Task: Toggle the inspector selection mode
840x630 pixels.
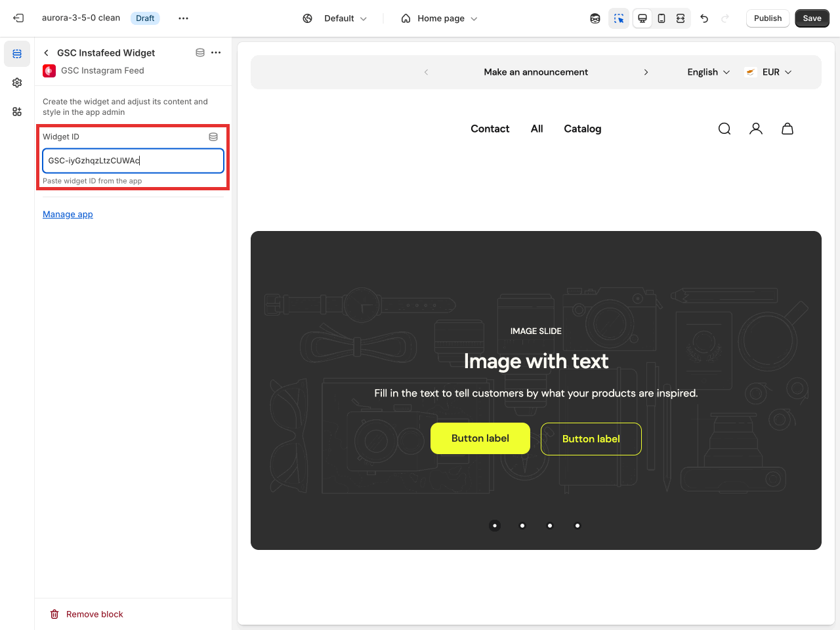Action: (619, 18)
